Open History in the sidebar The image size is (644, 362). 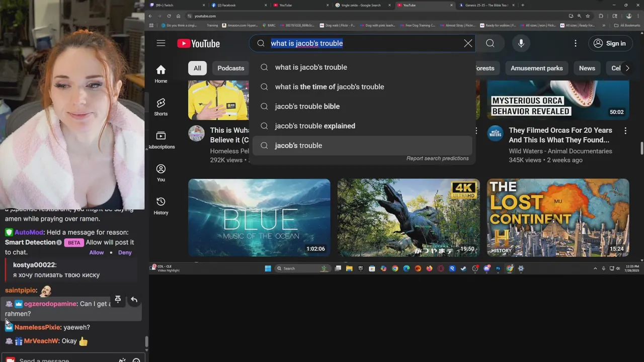[x=161, y=206]
